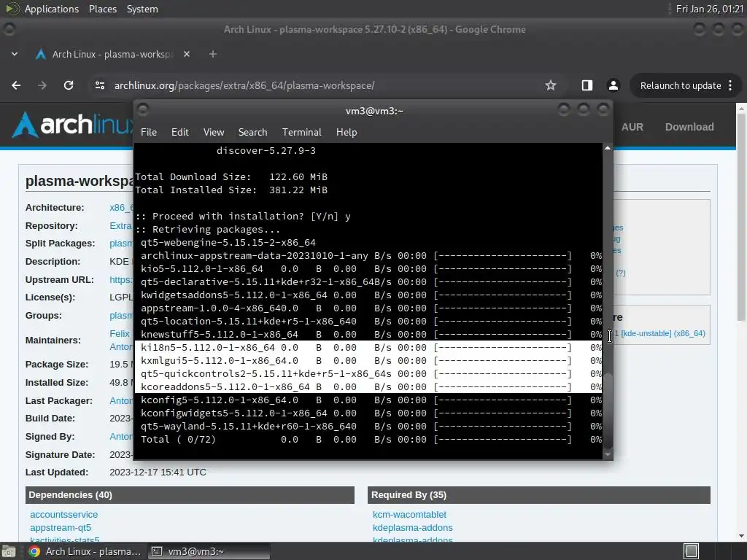Click the webpage vertical scrollbar thumb

[741, 217]
